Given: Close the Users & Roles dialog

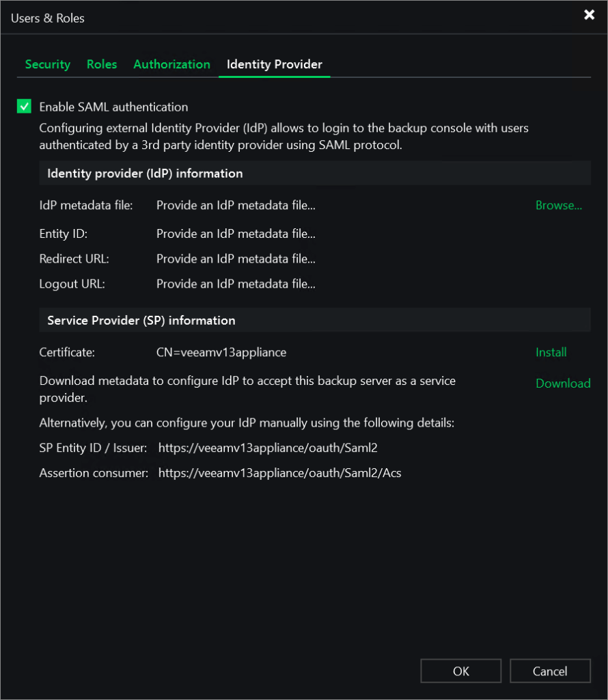Looking at the screenshot, I should coord(589,15).
